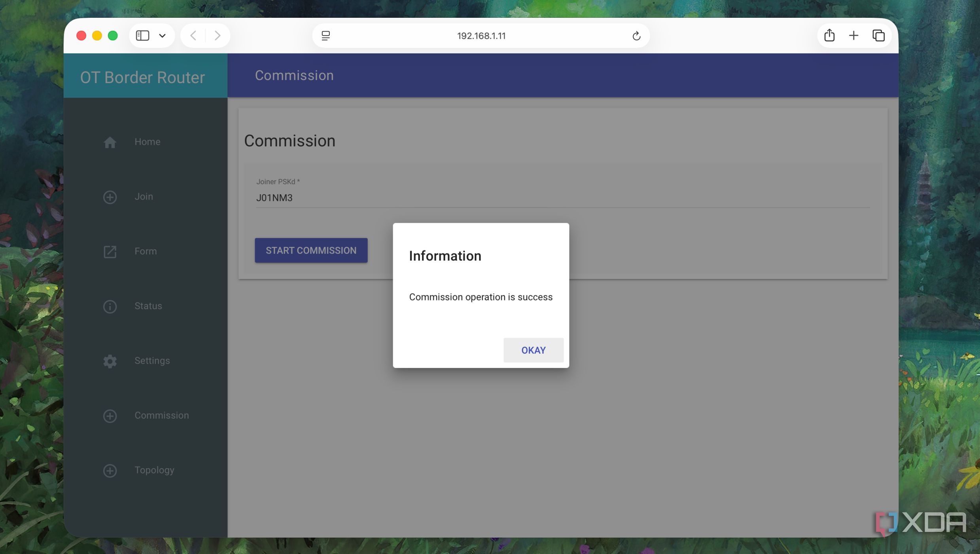Select the Commission sidebar menu label
Viewport: 980px width, 554px height.
click(x=161, y=415)
